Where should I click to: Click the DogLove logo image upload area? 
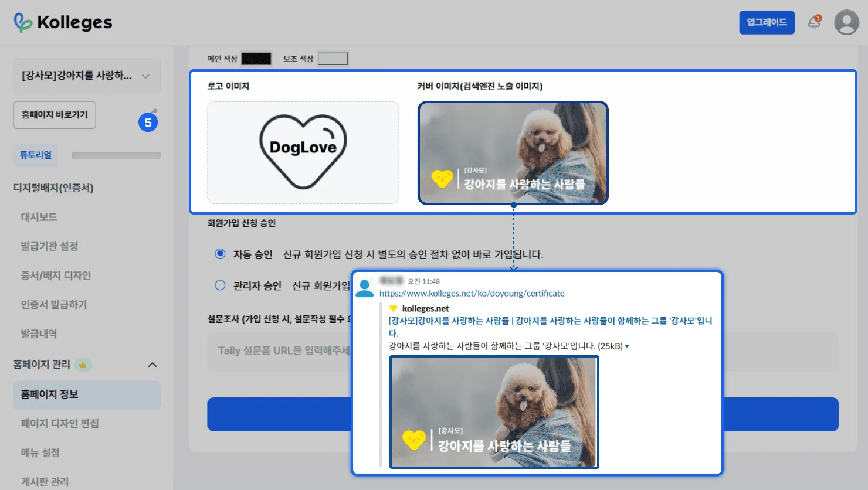pyautogui.click(x=303, y=152)
